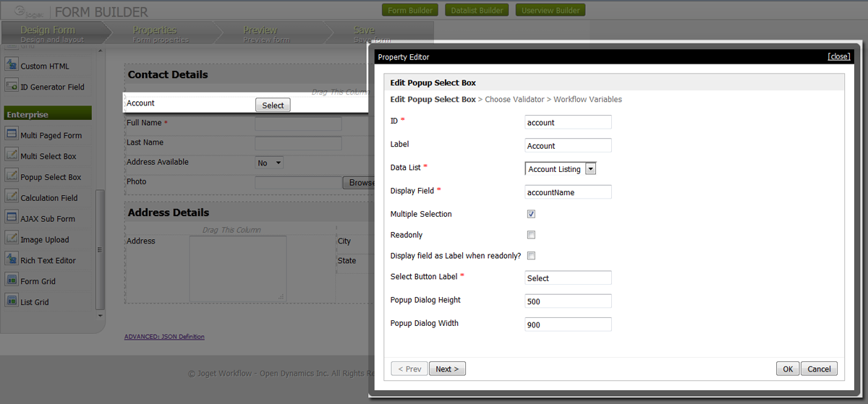Cancel the Property Editor dialog
The image size is (868, 404).
(819, 369)
